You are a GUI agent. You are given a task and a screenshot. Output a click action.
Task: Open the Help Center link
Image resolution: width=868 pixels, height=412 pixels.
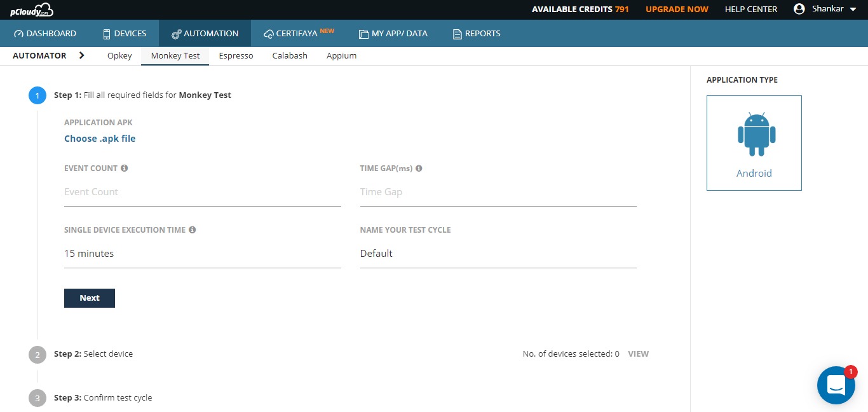[x=751, y=10]
